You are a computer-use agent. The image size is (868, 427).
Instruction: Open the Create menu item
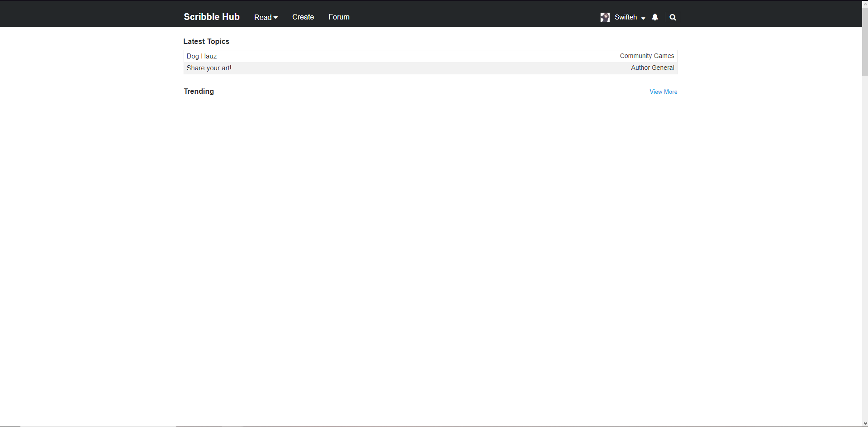click(x=303, y=17)
